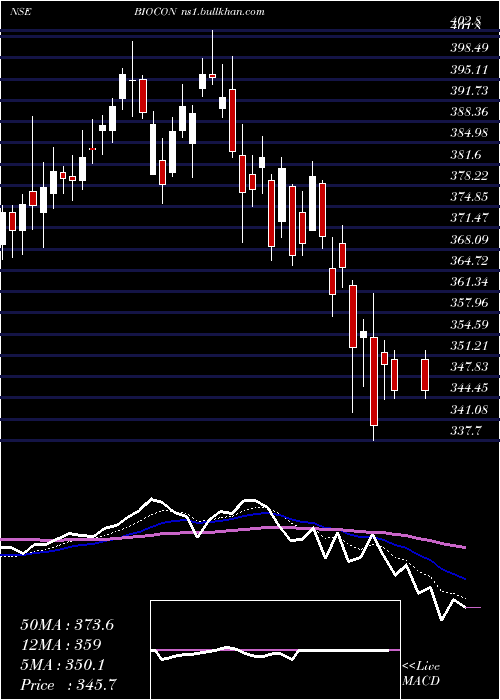
Task: Click the Price : 345.7 readout
Action: [x=70, y=685]
